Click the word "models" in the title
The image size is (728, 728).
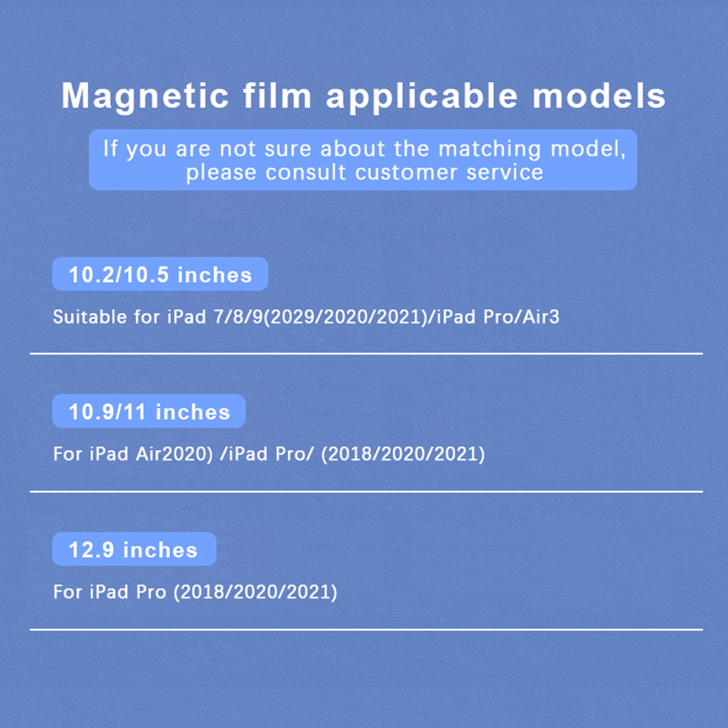[x=599, y=96]
